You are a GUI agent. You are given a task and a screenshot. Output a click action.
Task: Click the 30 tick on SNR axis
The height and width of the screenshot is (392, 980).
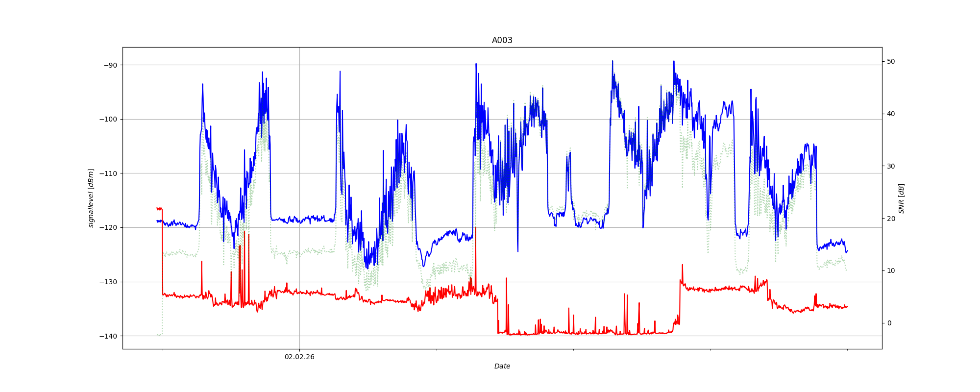[890, 167]
